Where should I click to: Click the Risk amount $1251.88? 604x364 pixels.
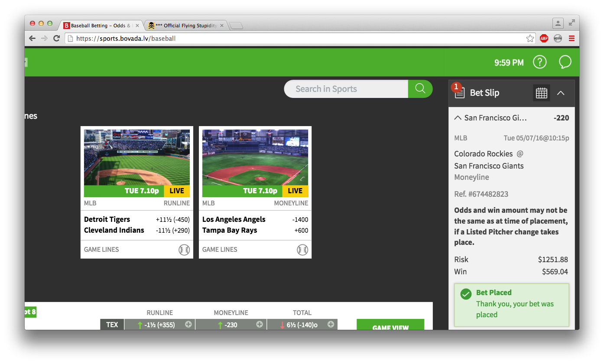[553, 260]
